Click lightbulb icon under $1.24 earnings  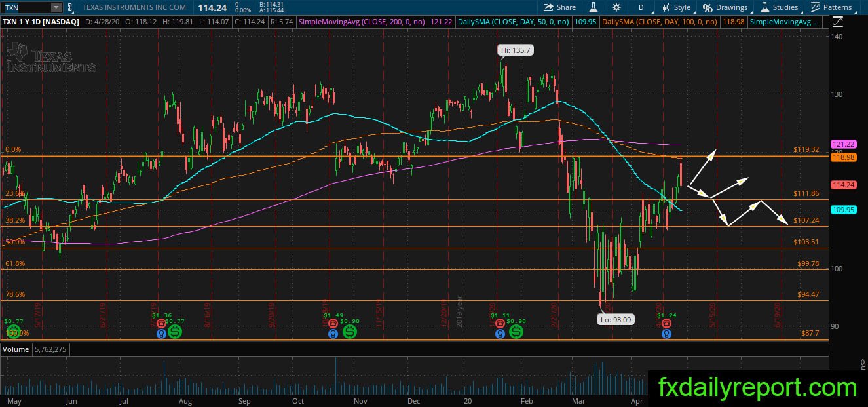tap(666, 334)
